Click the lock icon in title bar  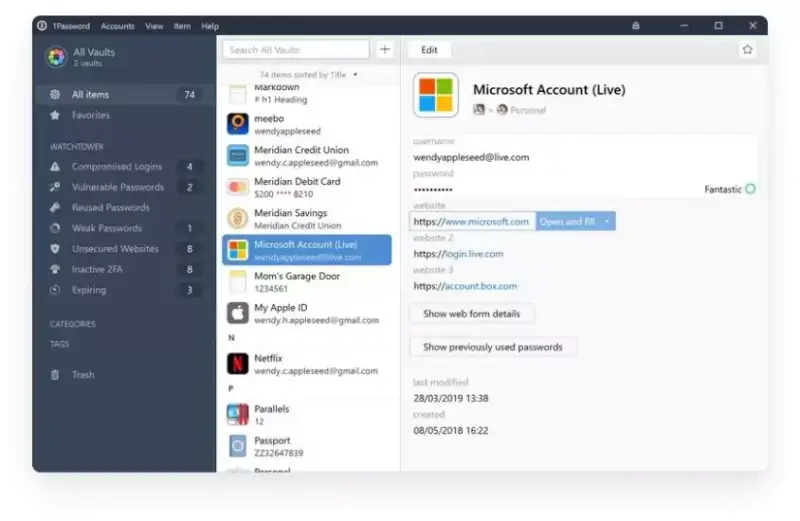636,26
